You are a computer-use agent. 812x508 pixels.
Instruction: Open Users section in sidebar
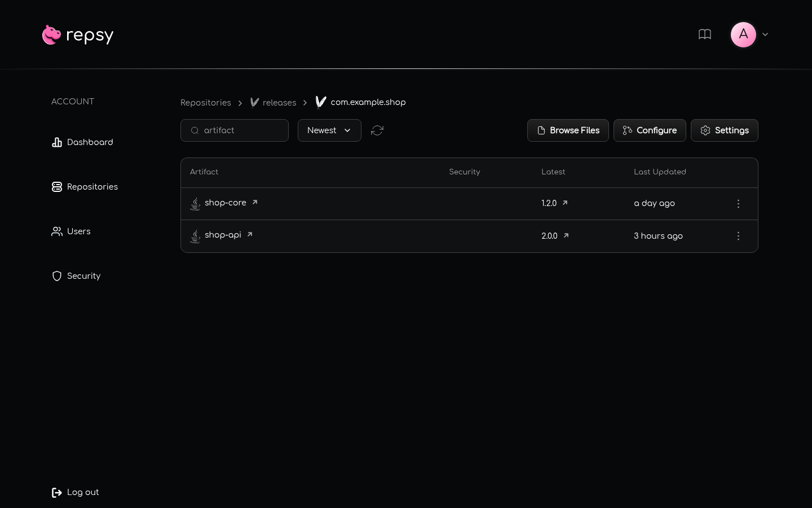pyautogui.click(x=71, y=231)
